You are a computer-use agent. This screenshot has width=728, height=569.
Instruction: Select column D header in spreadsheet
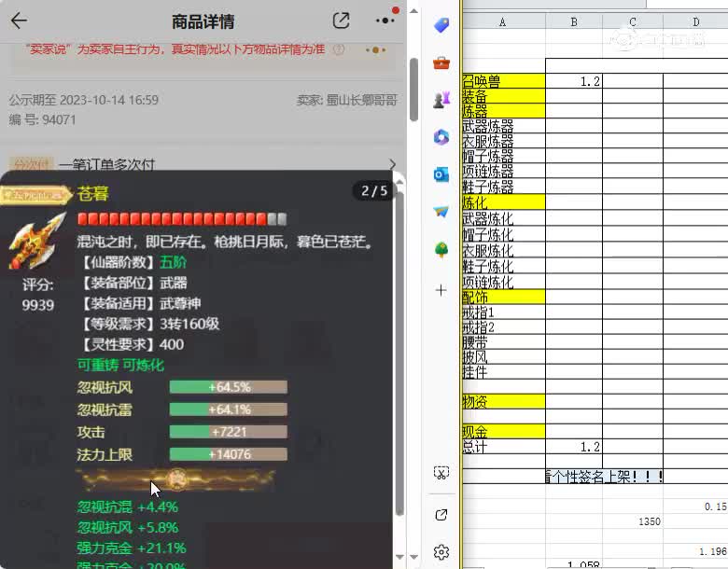click(x=695, y=21)
